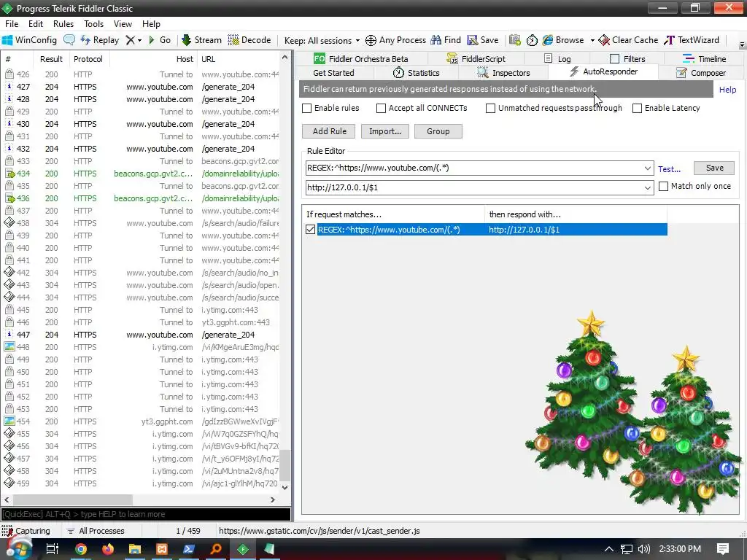Open TextWizard tool

point(692,40)
